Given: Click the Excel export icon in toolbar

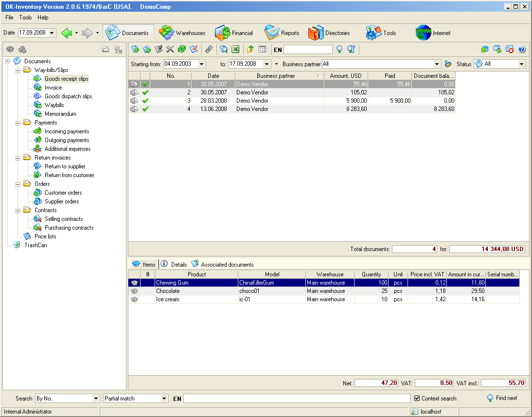Looking at the screenshot, I should click(x=235, y=49).
